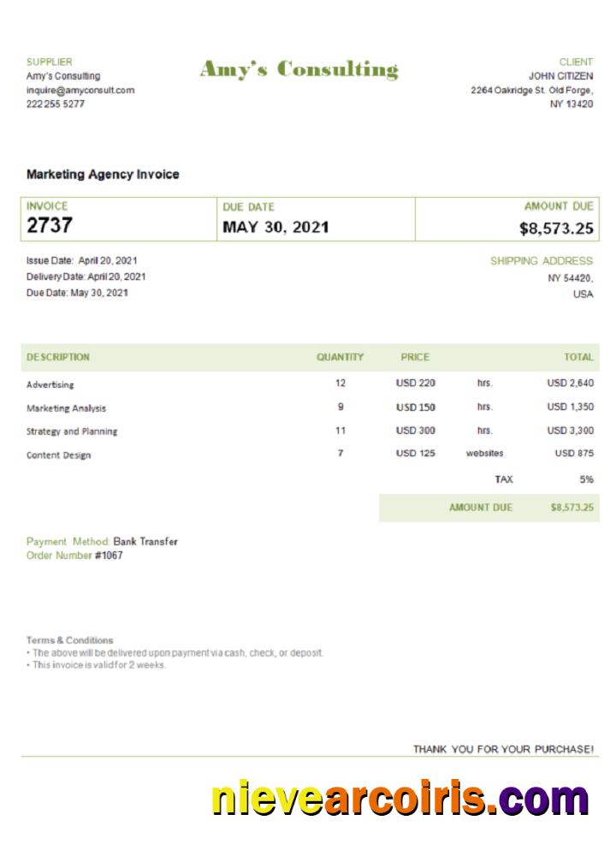Click the Amy's Consulting header title
The image size is (616, 856).
299,69
